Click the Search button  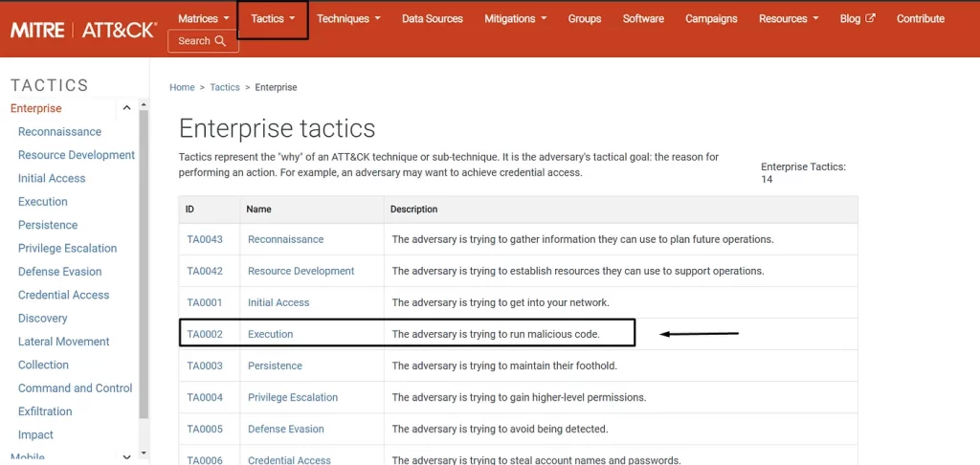(x=203, y=41)
